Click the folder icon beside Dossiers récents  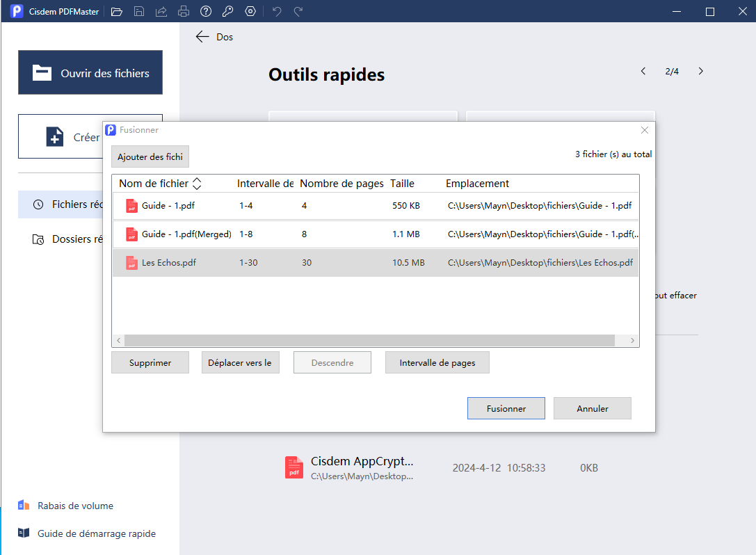[38, 239]
